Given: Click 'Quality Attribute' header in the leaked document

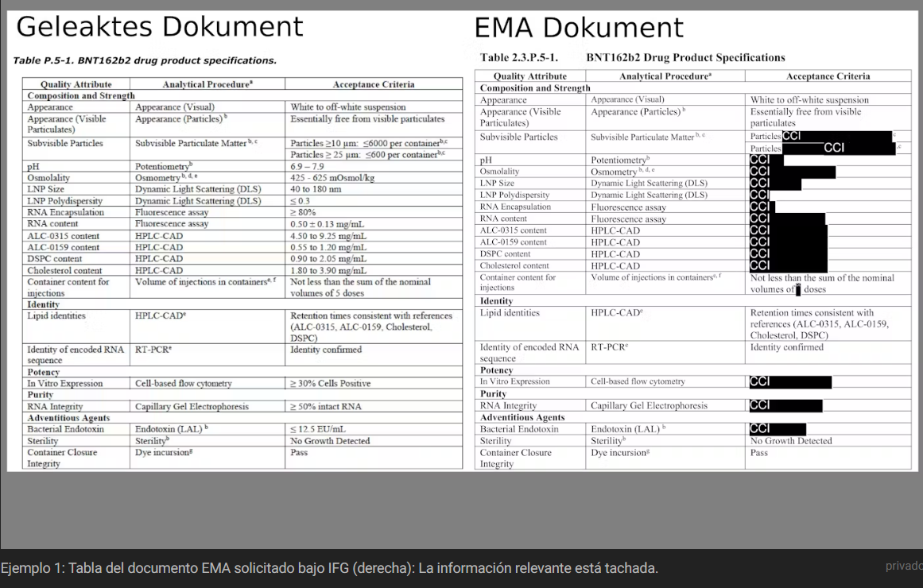Looking at the screenshot, I should click(x=76, y=84).
